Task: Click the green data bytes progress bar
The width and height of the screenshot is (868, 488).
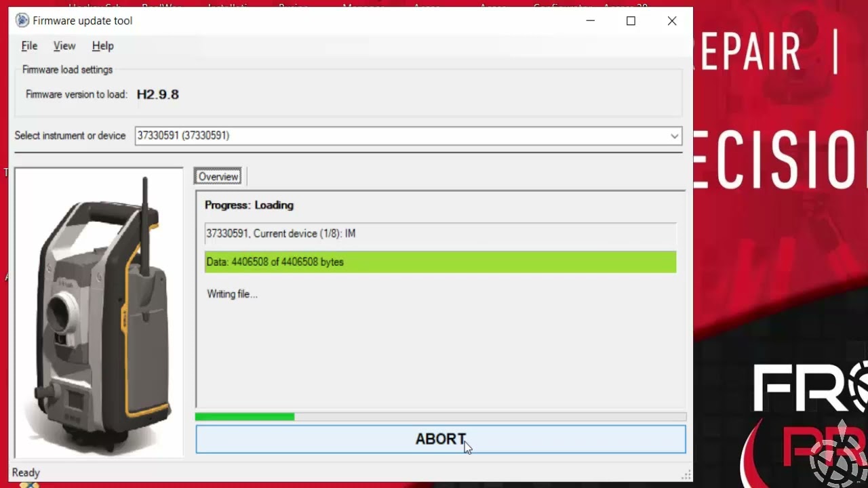Action: tap(441, 262)
